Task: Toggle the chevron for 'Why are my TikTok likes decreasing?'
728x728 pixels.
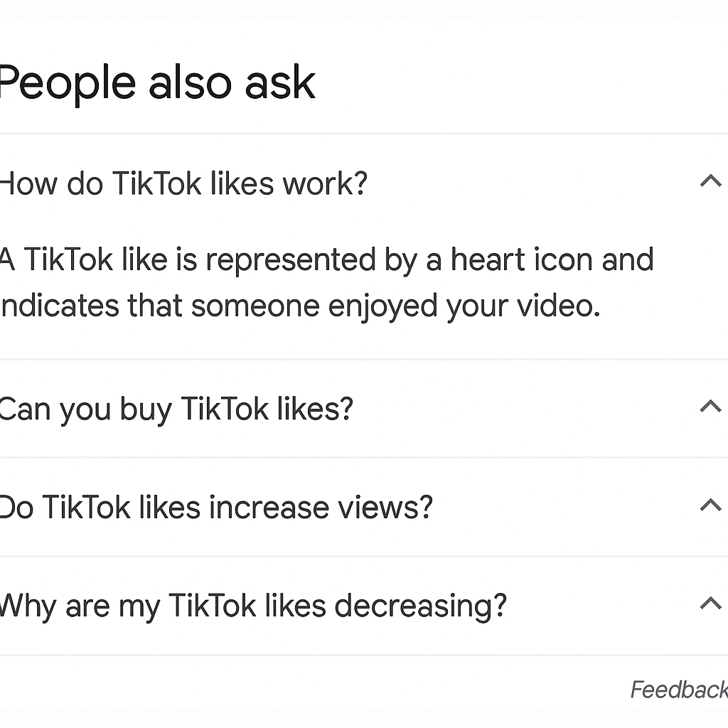Action: point(710,604)
